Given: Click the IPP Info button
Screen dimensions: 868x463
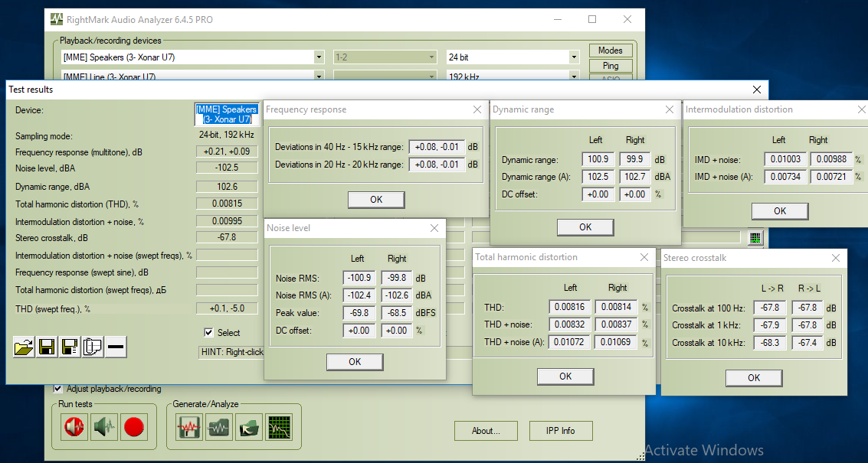Looking at the screenshot, I should click(561, 430).
